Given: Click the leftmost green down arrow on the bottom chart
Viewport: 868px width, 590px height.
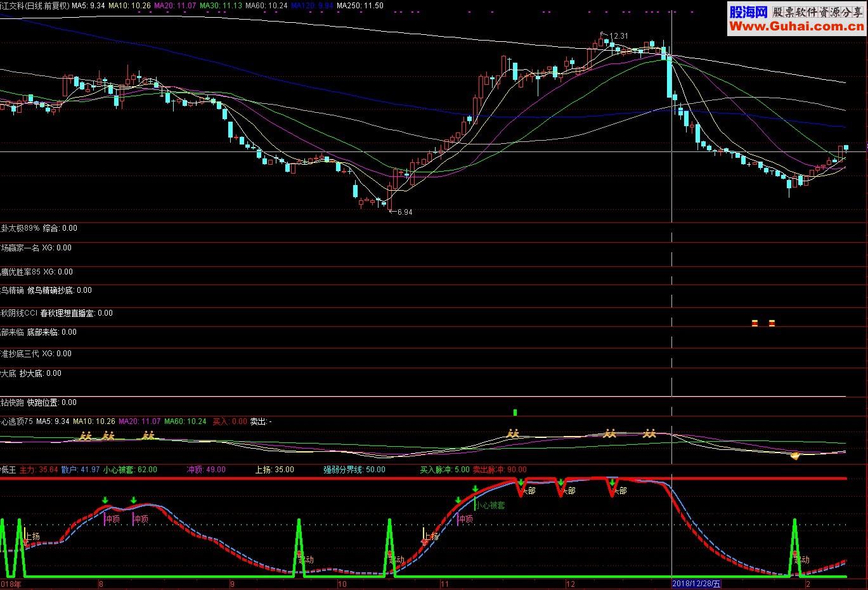Looking at the screenshot, I should click(x=105, y=501).
